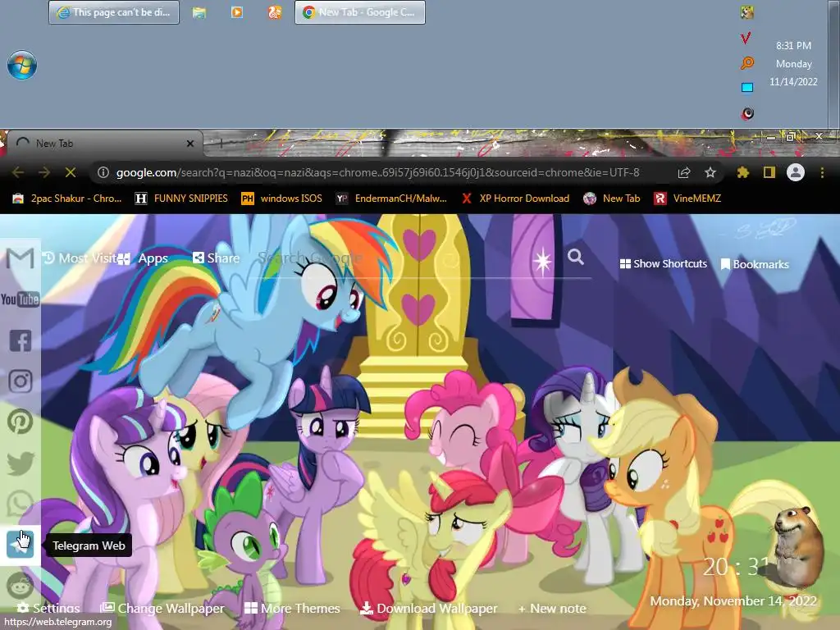Open New Tab bookmark in the bookmarks bar
The height and width of the screenshot is (630, 840).
tap(612, 199)
